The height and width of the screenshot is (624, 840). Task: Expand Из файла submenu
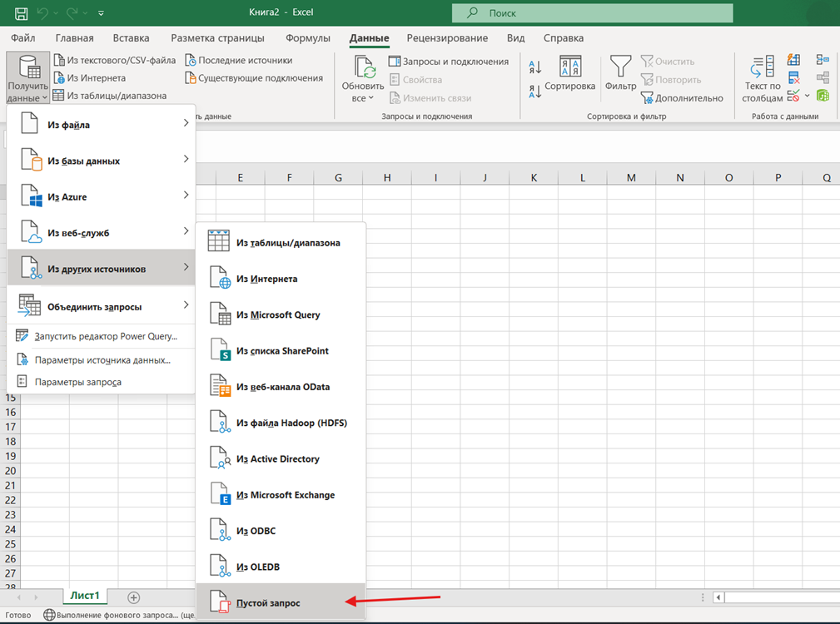(x=102, y=124)
